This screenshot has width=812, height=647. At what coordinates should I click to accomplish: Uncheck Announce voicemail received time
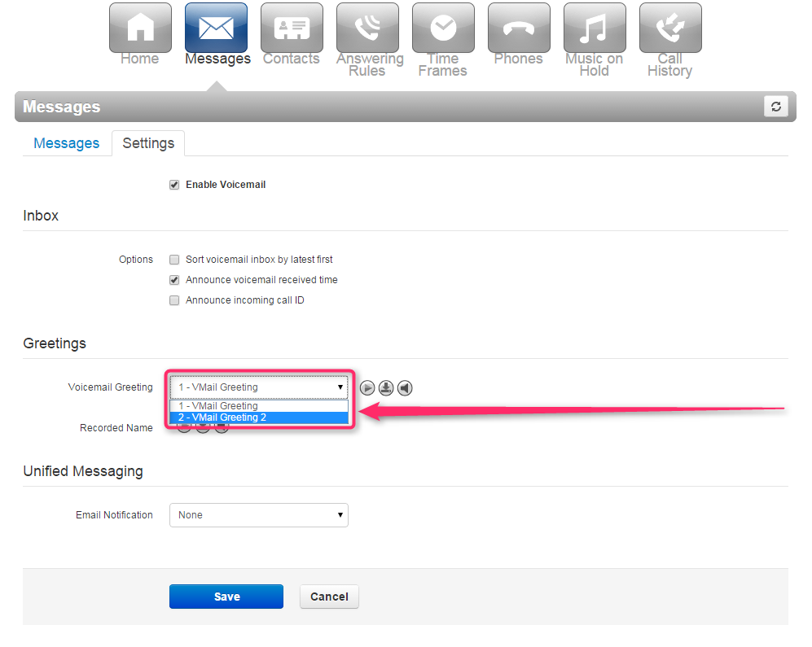174,279
